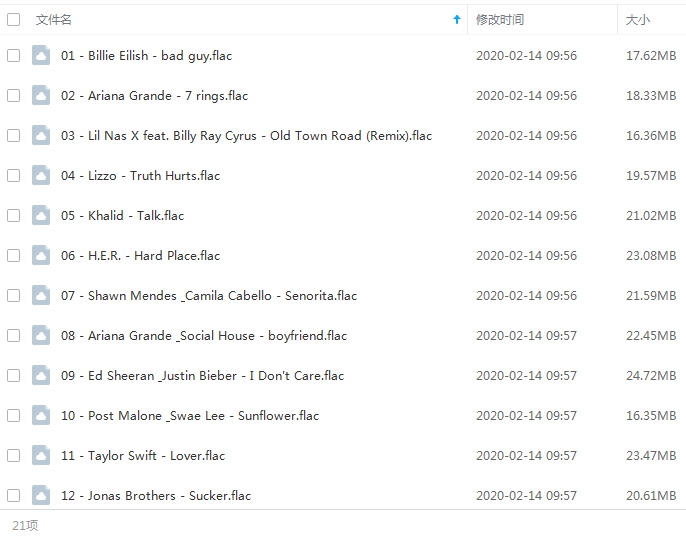Open 01 - Billie Eilish - bad guy.flac
Image resolution: width=686 pixels, height=537 pixels.
147,56
